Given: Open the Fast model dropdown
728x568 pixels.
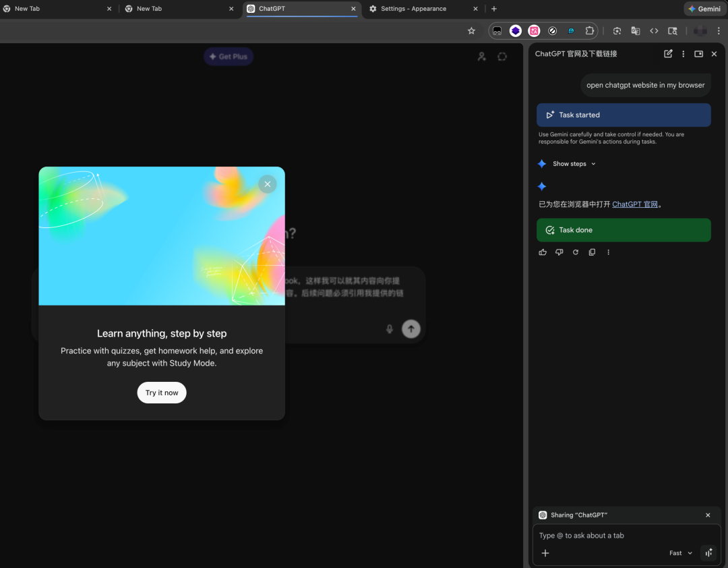Looking at the screenshot, I should pos(680,553).
